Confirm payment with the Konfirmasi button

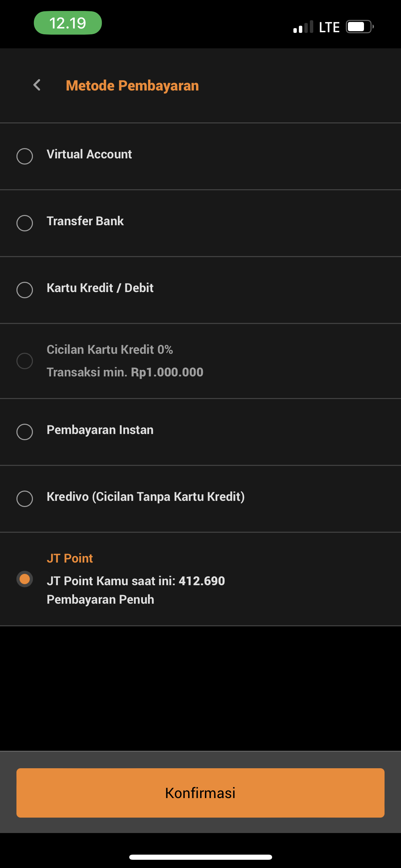[x=200, y=793]
